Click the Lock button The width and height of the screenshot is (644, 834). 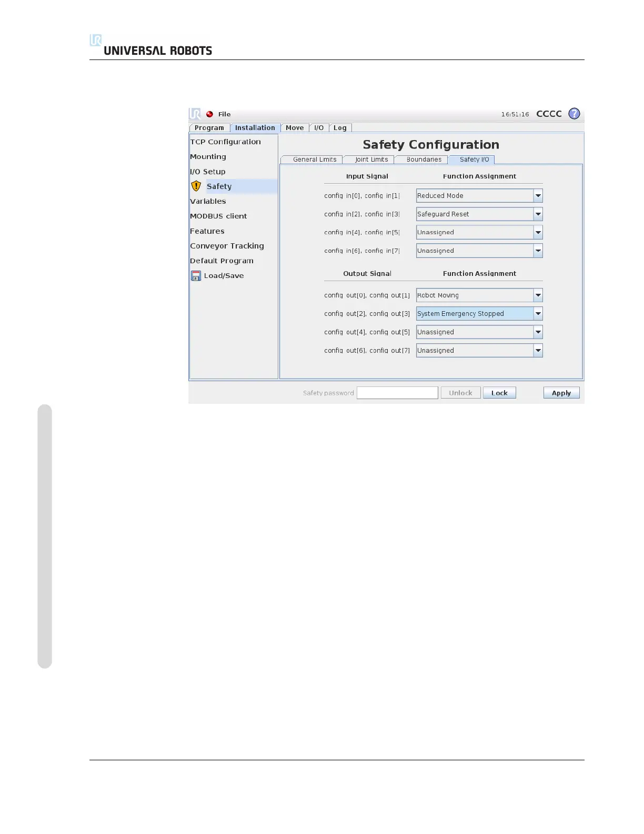click(x=499, y=393)
